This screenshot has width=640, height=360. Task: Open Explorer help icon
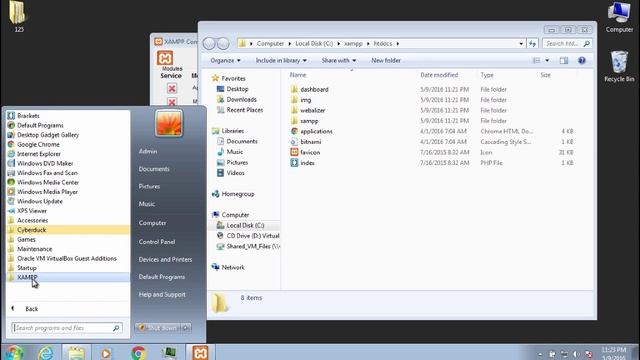tap(582, 60)
